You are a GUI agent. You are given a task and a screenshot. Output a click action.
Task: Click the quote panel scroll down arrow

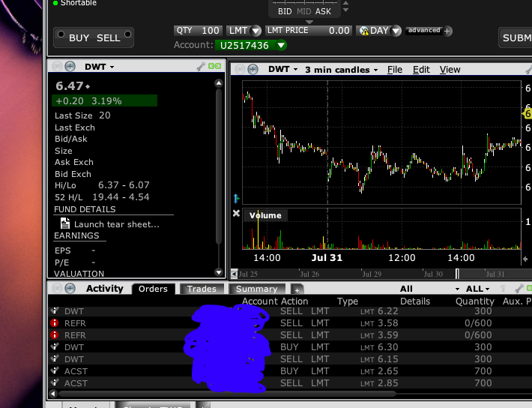pos(219,272)
